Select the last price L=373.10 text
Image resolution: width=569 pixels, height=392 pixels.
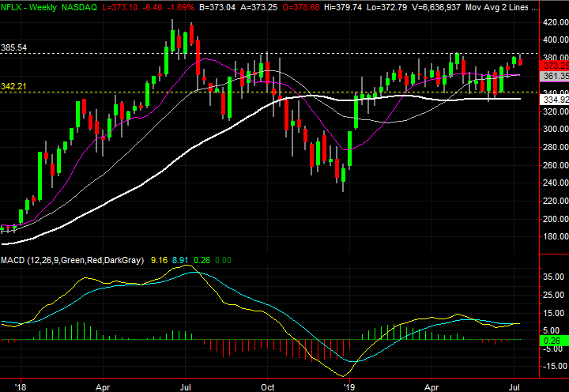pos(120,7)
